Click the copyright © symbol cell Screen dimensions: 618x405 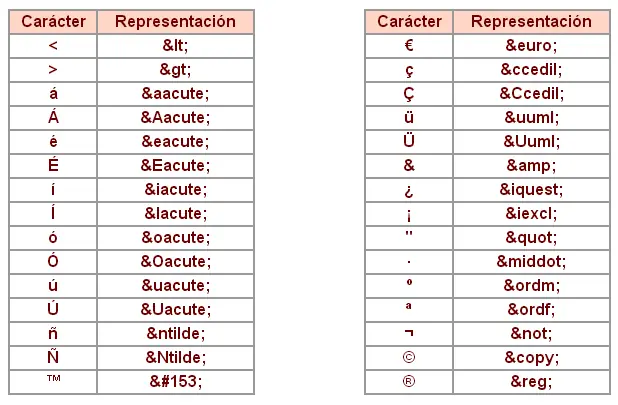[408, 357]
